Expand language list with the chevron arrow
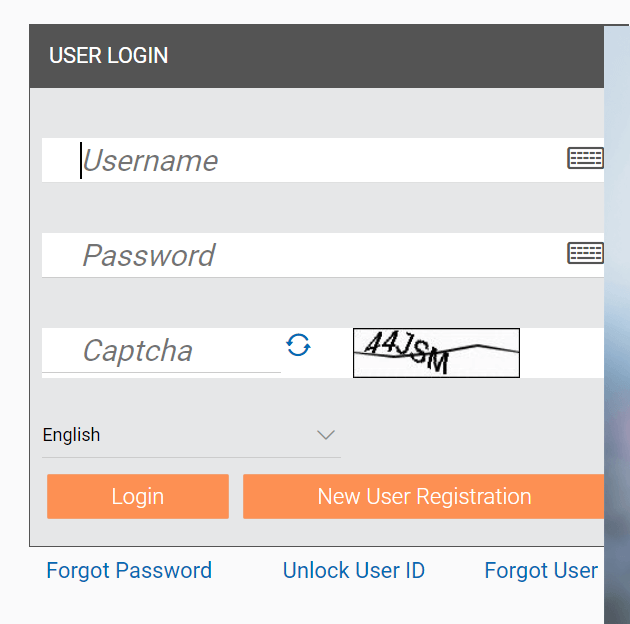The width and height of the screenshot is (630, 624). [x=326, y=435]
